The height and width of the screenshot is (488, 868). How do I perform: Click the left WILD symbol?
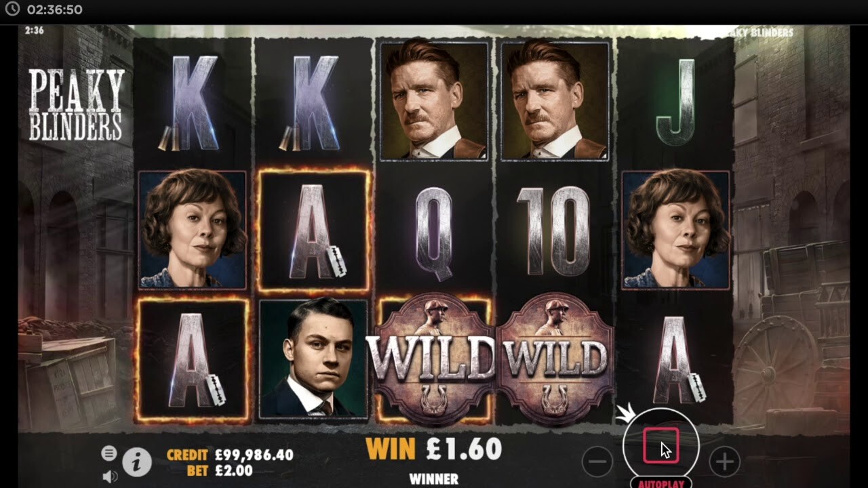tap(434, 359)
